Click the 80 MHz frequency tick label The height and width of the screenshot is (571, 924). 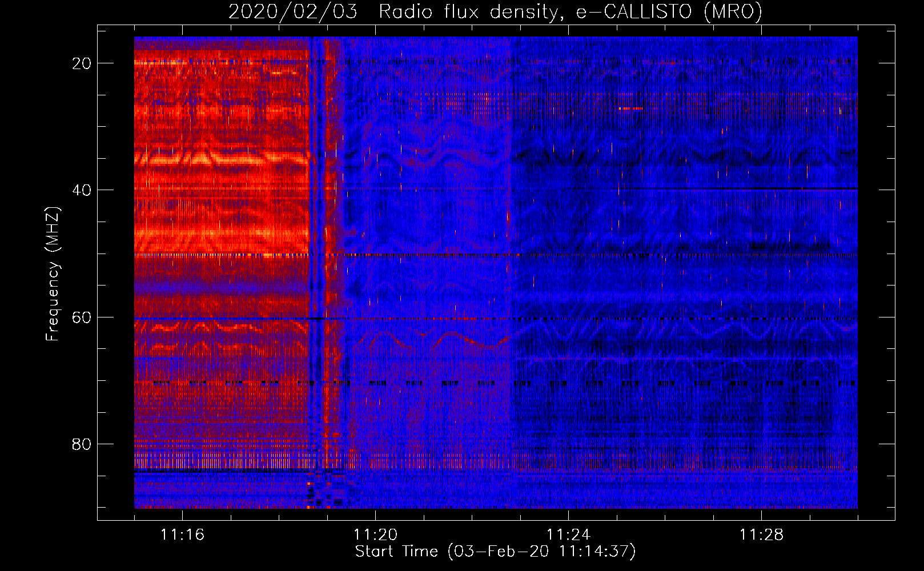click(x=82, y=444)
